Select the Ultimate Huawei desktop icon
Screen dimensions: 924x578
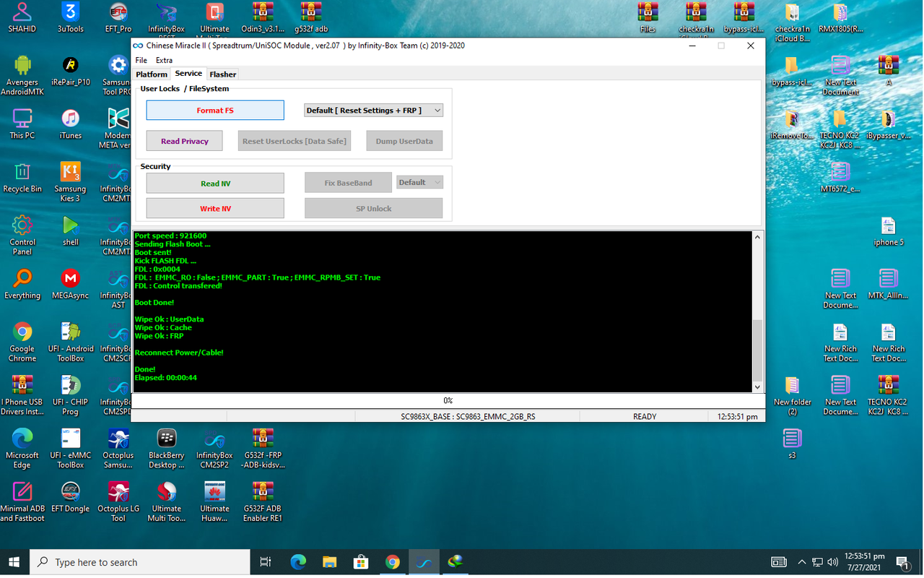pos(214,502)
